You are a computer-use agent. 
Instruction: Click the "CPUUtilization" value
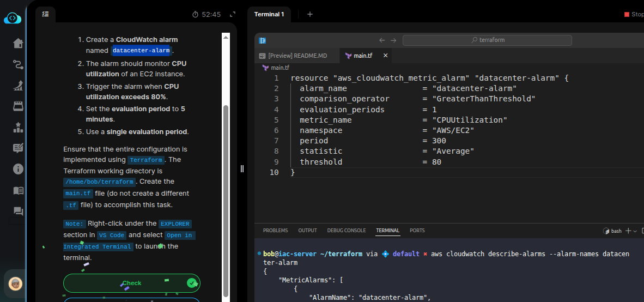(x=470, y=120)
